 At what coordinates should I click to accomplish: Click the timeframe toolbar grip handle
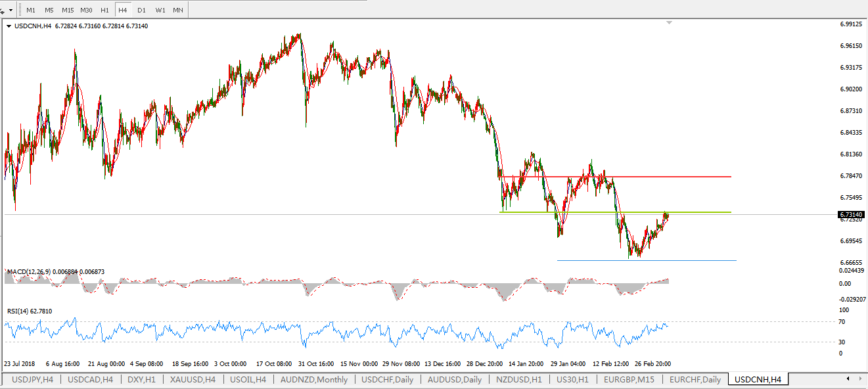click(19, 11)
